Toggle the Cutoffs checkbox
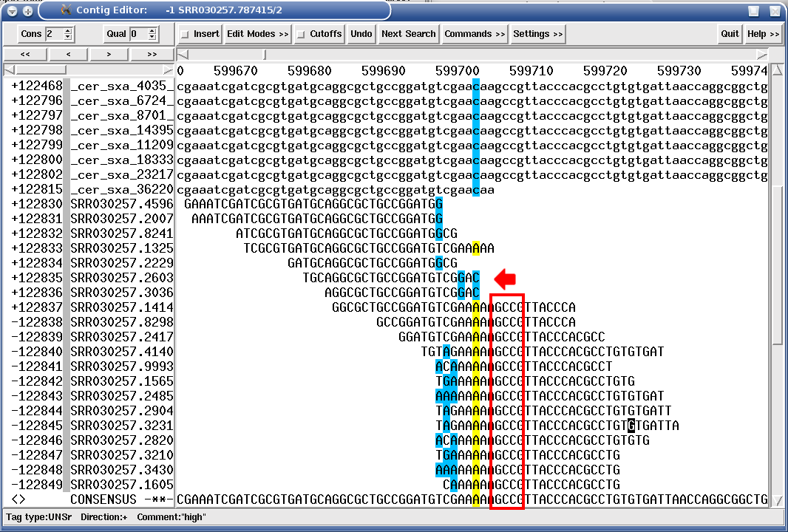Viewport: 788px width, 532px height. (x=301, y=34)
